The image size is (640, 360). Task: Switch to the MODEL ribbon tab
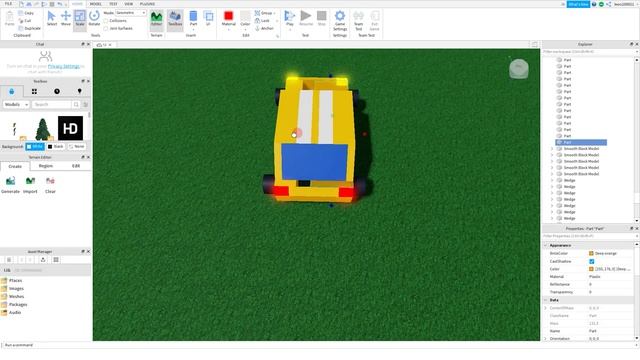[96, 4]
